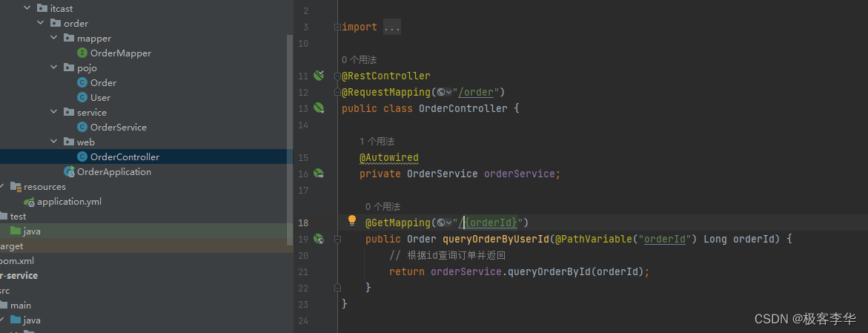The image size is (868, 333).
Task: Click the application.yml Spring config icon
Action: 30,202
